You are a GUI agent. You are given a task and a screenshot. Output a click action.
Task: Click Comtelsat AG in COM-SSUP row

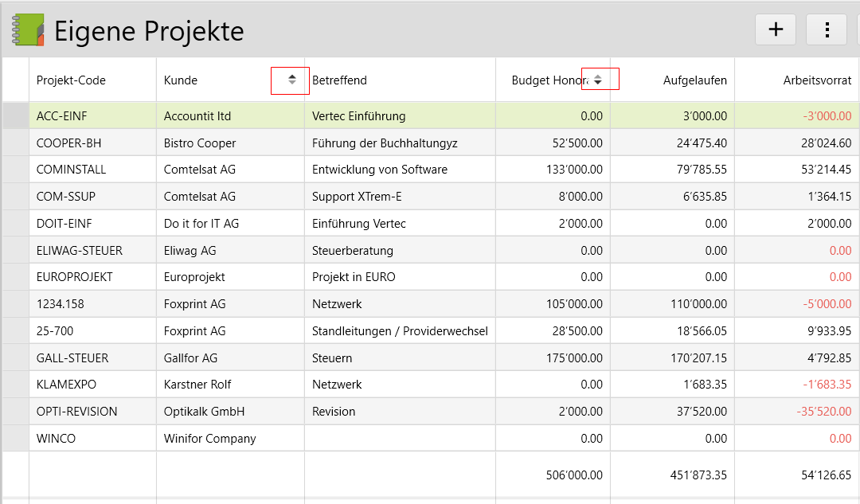199,197
